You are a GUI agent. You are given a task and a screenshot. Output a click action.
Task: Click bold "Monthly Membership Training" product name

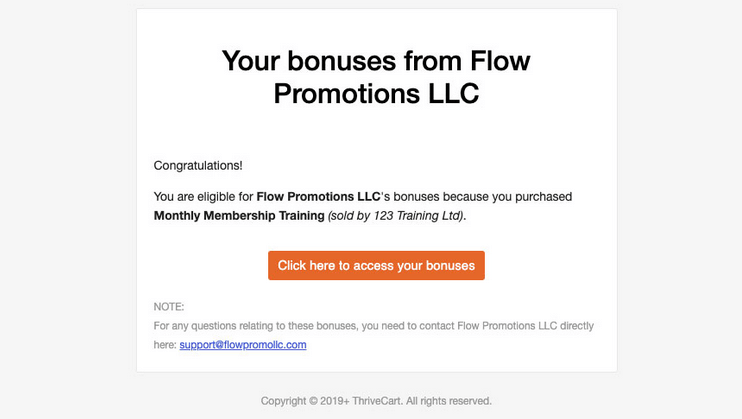point(239,216)
